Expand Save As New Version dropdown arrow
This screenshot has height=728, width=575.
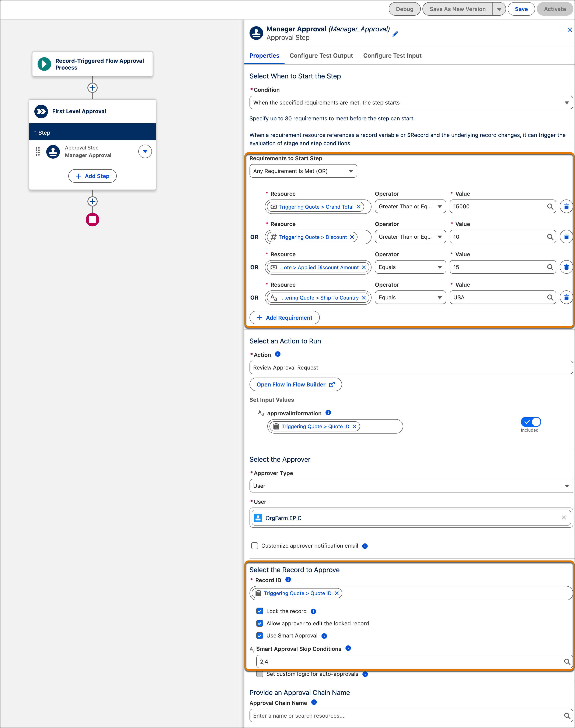click(x=499, y=9)
